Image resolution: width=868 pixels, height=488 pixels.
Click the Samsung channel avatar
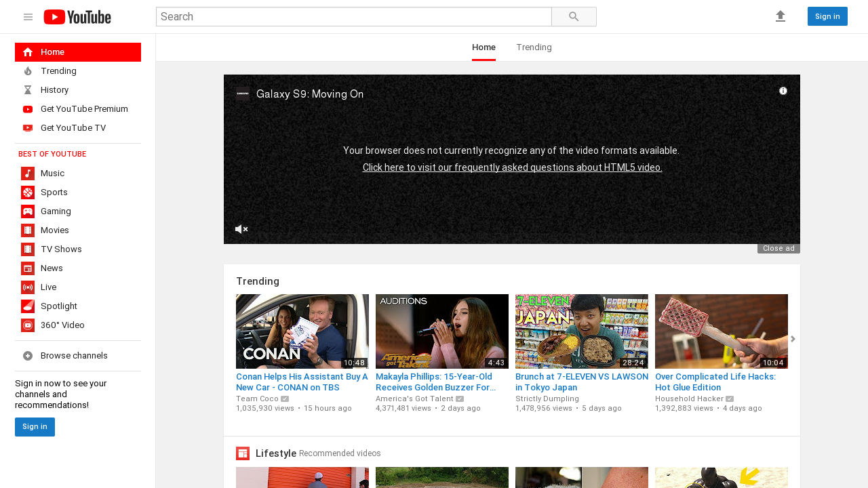coord(242,94)
